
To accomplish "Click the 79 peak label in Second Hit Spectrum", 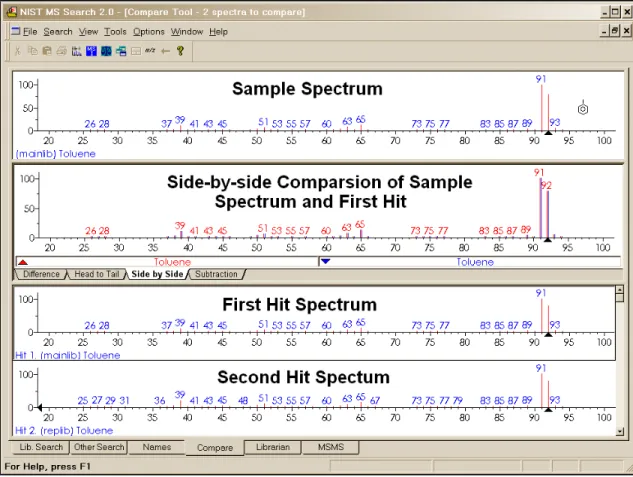I will tap(457, 400).
